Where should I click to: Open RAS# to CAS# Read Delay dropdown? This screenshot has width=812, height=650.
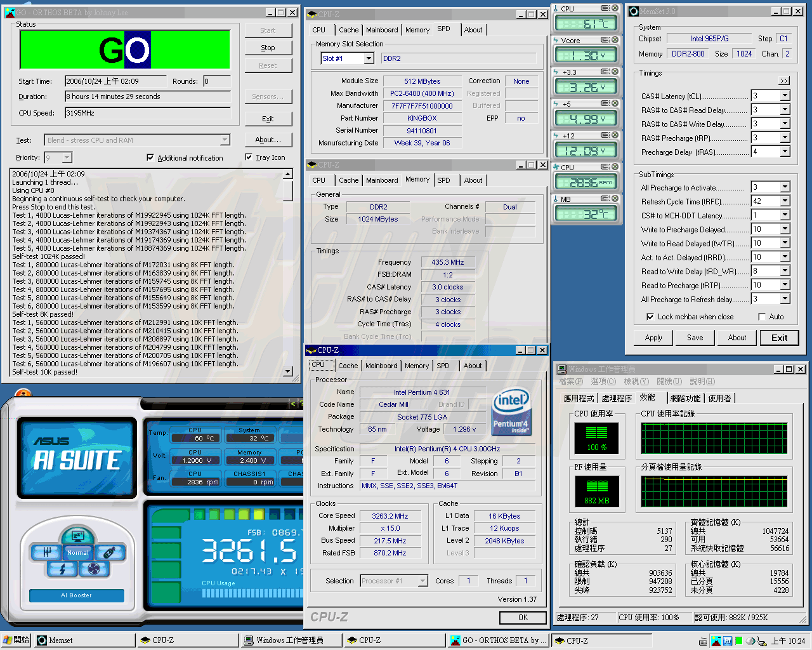click(x=785, y=110)
